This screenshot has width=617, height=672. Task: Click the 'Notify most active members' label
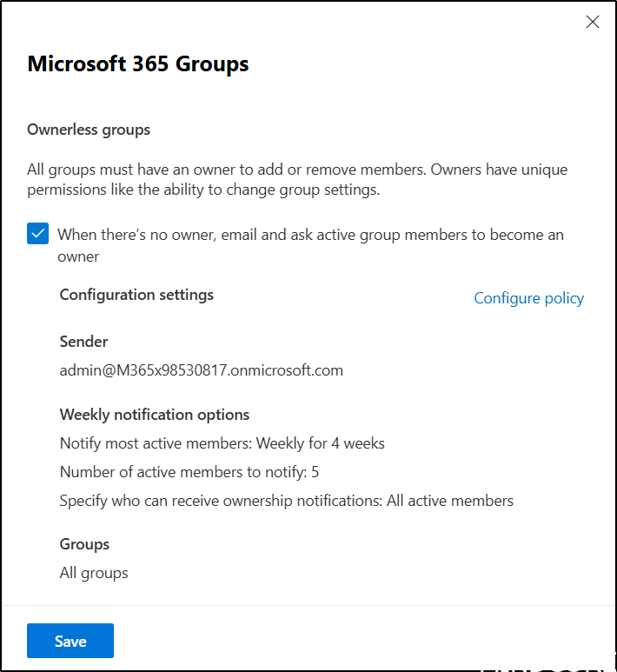(x=156, y=443)
